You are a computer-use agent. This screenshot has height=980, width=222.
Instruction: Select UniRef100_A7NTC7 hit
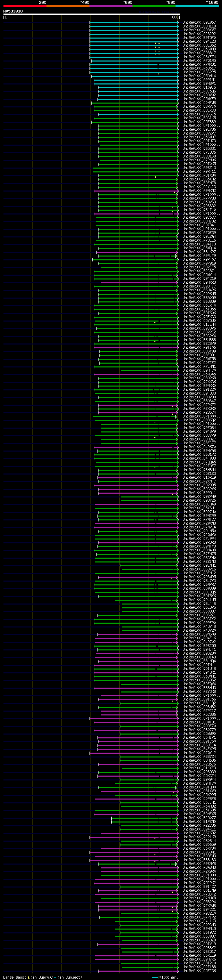tap(199, 519)
